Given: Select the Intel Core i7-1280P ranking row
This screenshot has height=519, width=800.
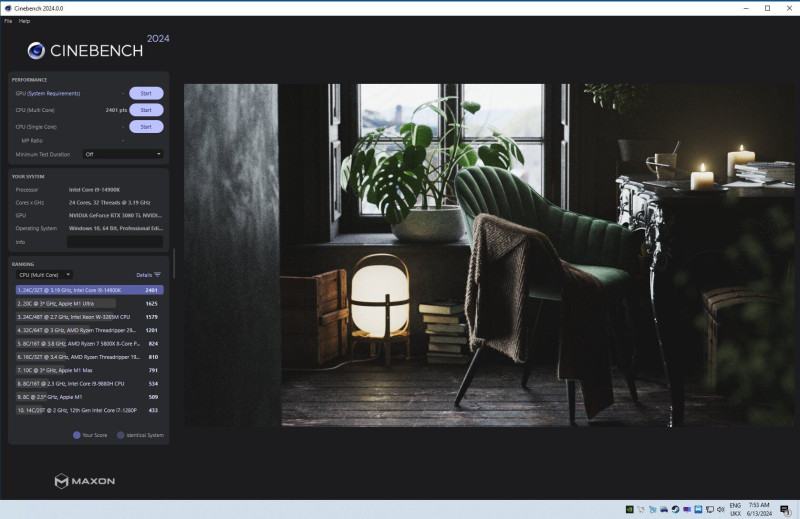Looking at the screenshot, I should click(90, 410).
